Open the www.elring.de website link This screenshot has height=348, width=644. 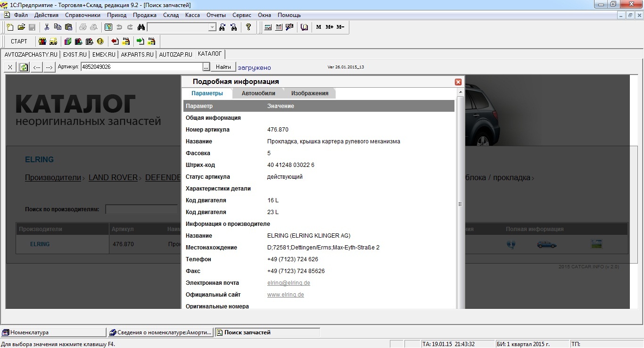point(286,295)
